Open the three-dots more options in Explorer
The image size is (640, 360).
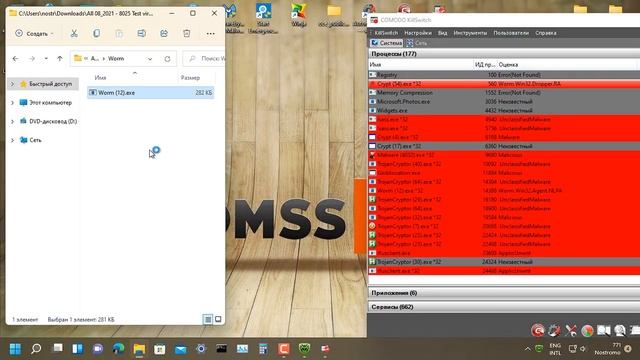click(211, 33)
